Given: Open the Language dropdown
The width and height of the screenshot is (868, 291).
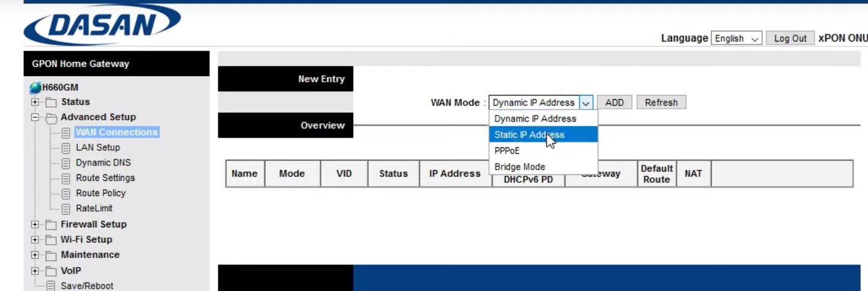Looking at the screenshot, I should (x=736, y=38).
